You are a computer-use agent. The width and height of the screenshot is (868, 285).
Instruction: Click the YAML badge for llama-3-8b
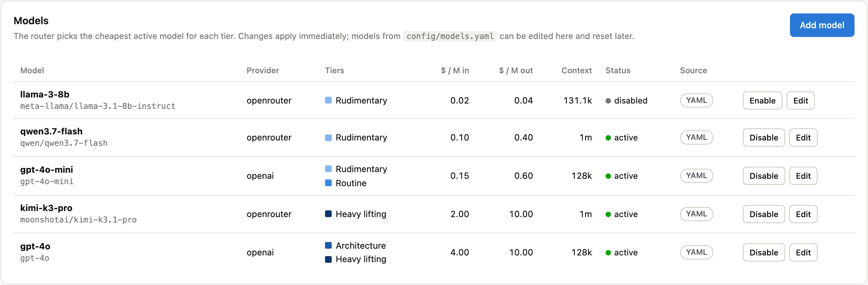[x=696, y=100]
